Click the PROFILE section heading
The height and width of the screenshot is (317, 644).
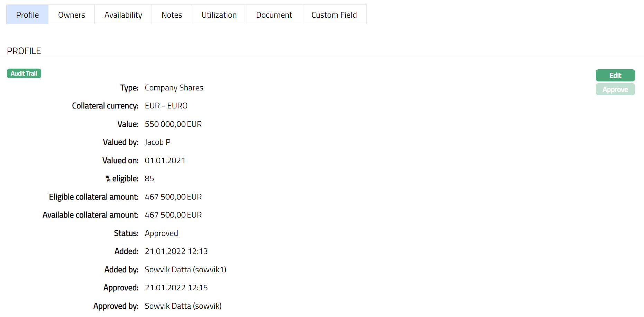click(x=24, y=51)
